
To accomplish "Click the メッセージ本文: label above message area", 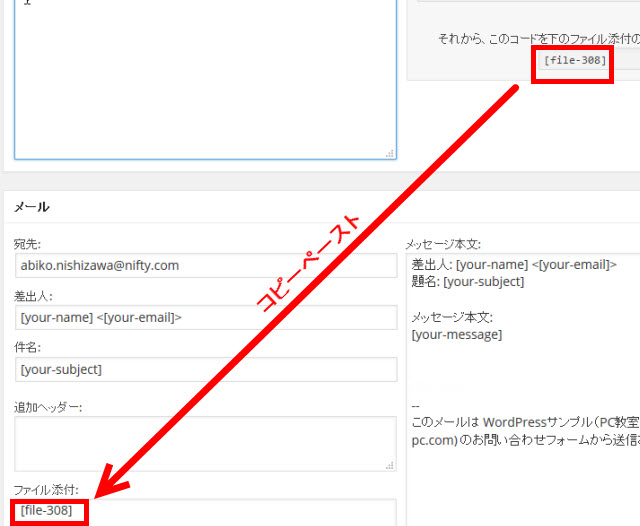I will click(443, 244).
